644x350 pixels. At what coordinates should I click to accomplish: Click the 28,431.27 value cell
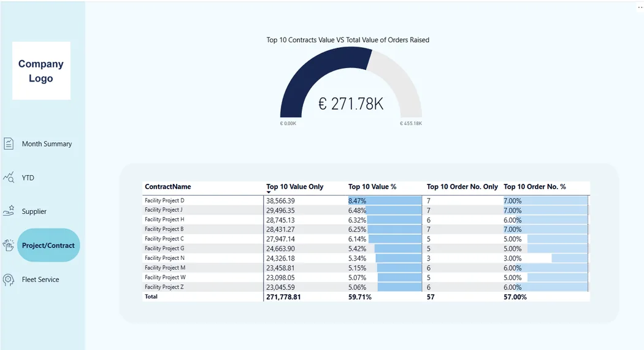pyautogui.click(x=280, y=229)
